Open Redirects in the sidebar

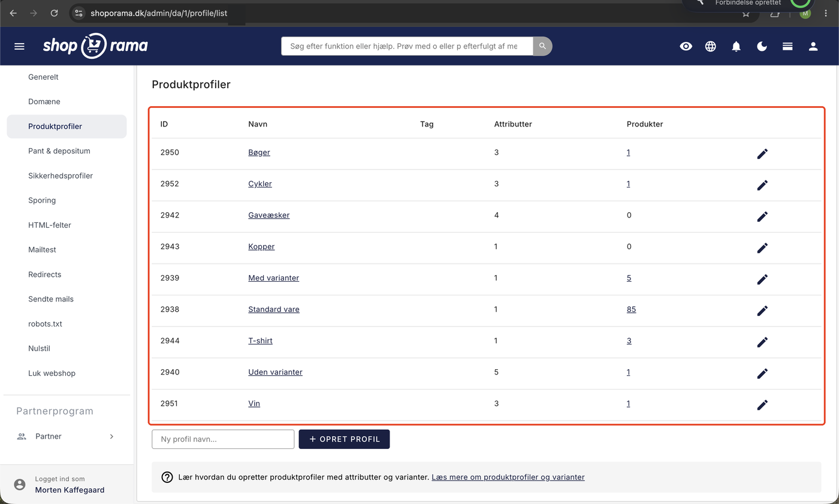45,274
